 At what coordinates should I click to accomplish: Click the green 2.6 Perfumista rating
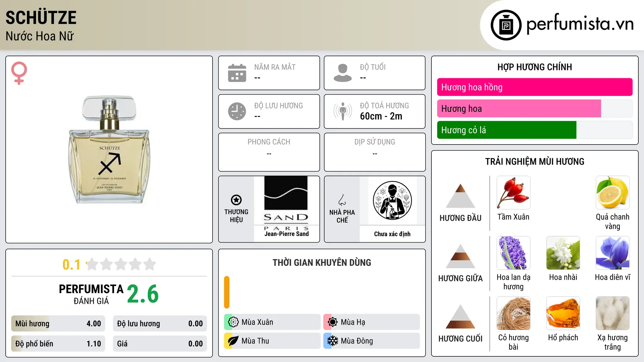143,294
